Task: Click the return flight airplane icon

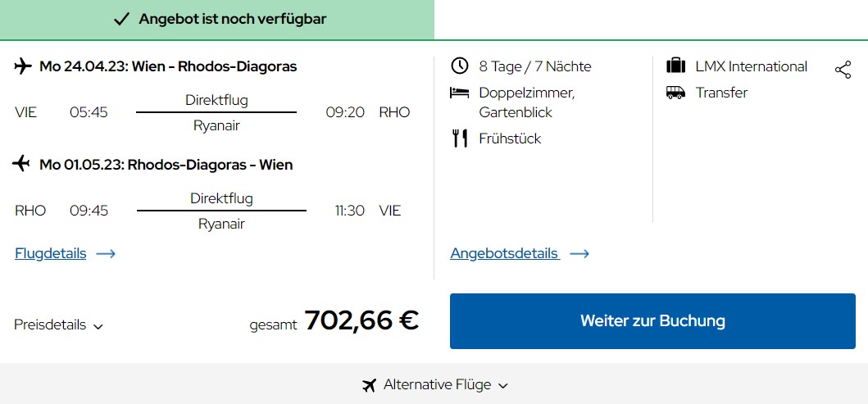Action: (21, 164)
